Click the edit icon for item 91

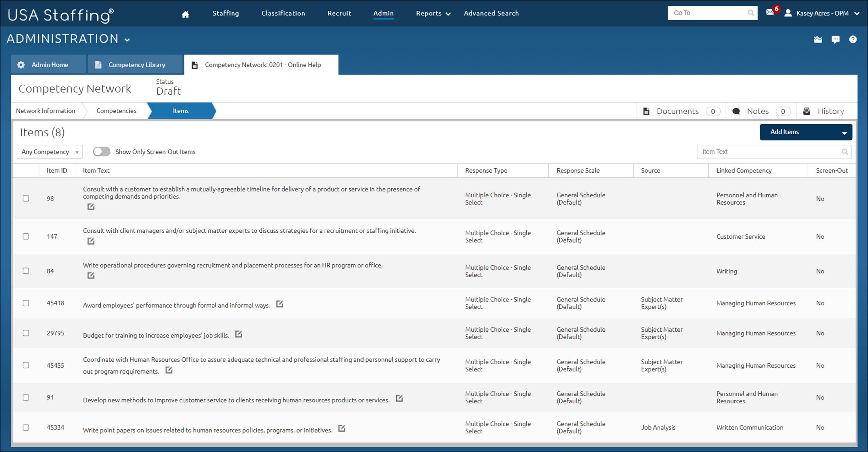[x=399, y=398]
